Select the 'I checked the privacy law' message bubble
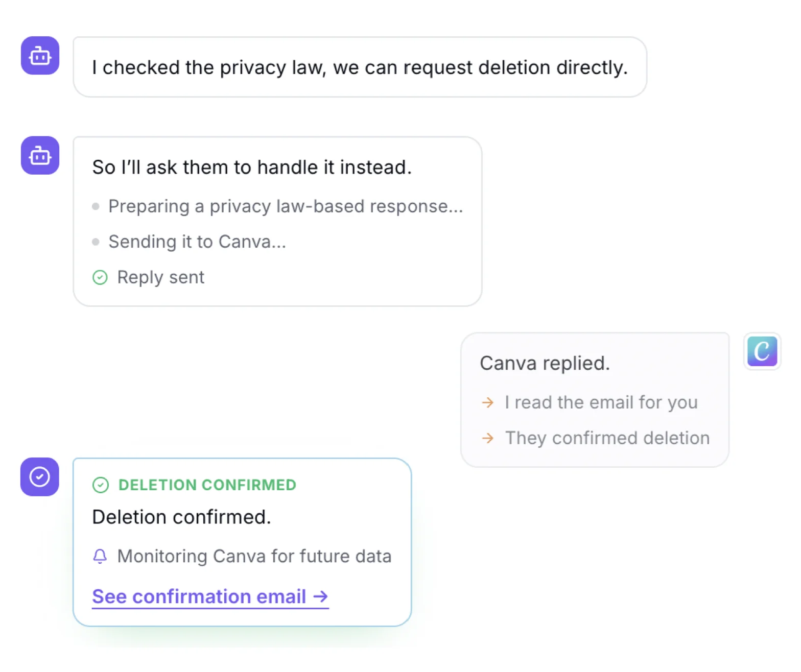The width and height of the screenshot is (801, 672). (x=360, y=67)
